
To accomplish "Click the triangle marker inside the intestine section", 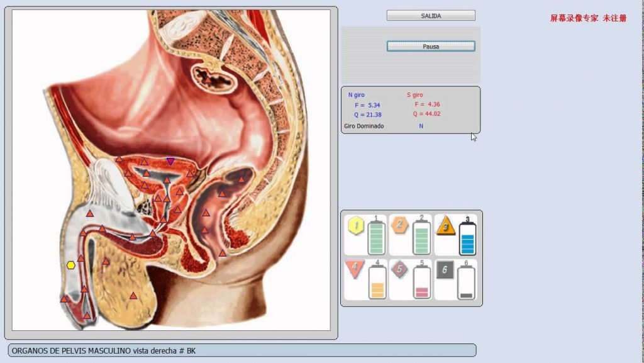I will (x=208, y=79).
